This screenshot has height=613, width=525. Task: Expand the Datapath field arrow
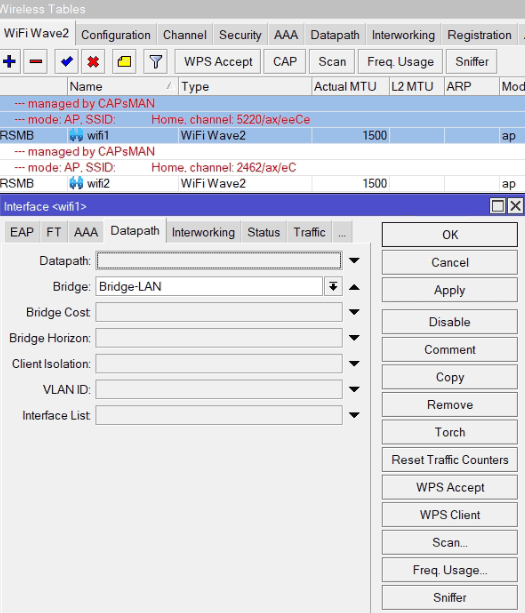point(354,260)
